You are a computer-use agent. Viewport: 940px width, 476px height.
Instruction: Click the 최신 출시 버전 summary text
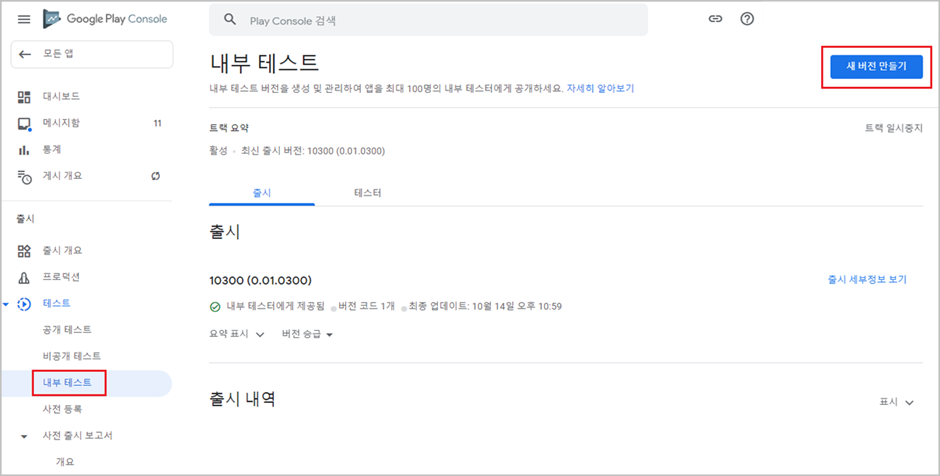313,152
